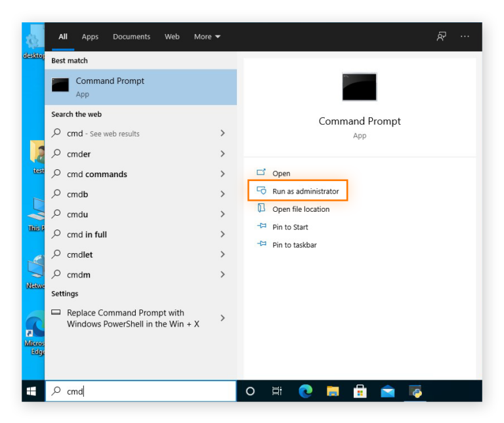Click the This PC desktop icon
The width and height of the screenshot is (504, 423).
(36, 209)
